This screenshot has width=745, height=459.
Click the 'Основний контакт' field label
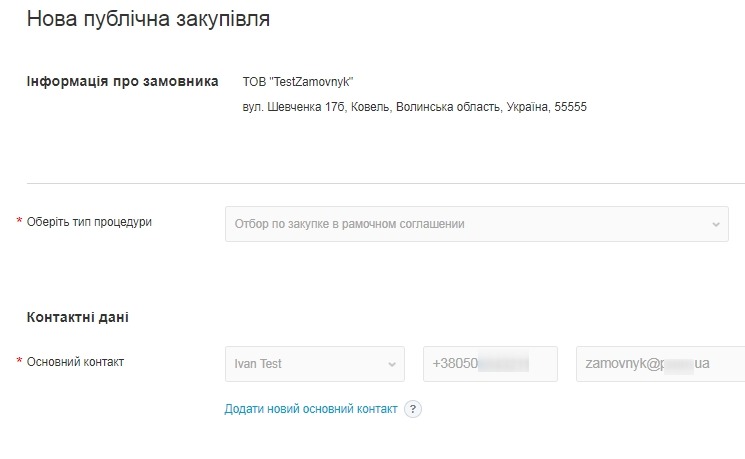click(75, 362)
